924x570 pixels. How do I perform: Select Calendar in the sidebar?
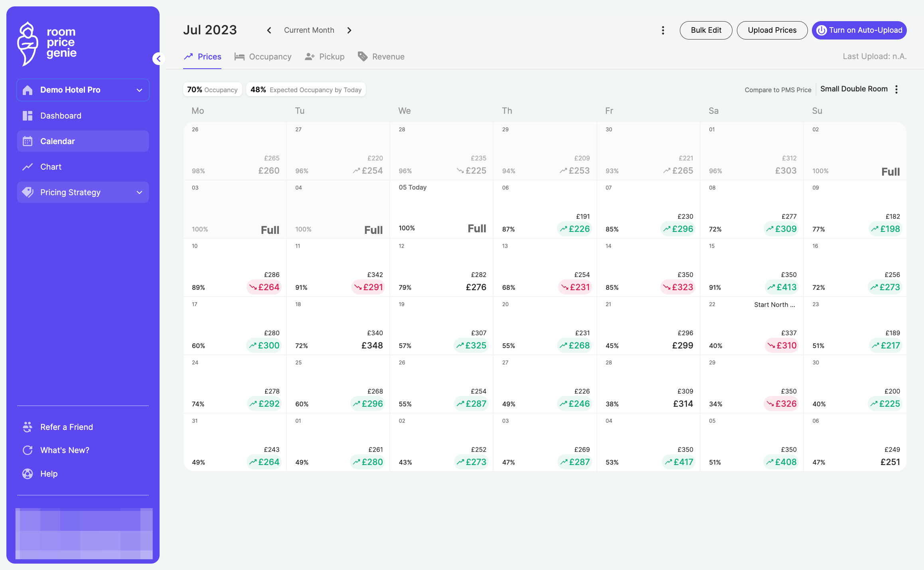pyautogui.click(x=83, y=141)
